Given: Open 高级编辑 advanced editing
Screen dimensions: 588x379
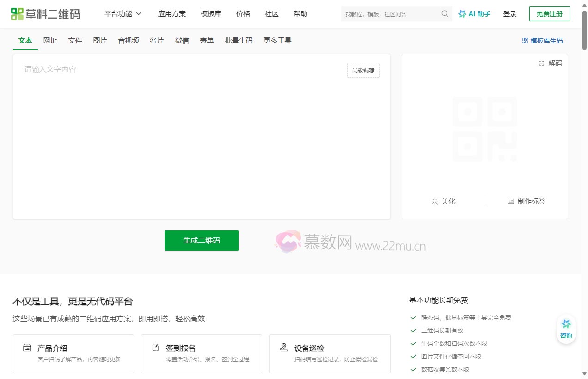Looking at the screenshot, I should pyautogui.click(x=363, y=70).
